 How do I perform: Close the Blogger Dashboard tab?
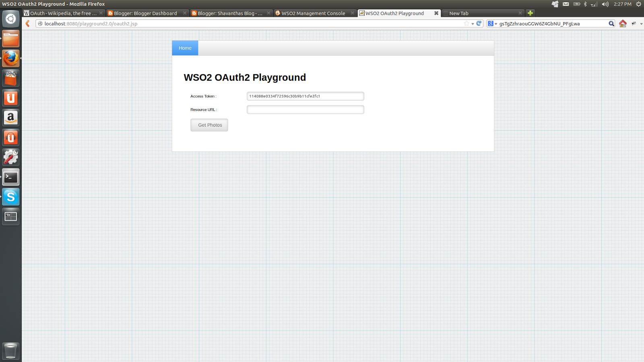pyautogui.click(x=185, y=13)
